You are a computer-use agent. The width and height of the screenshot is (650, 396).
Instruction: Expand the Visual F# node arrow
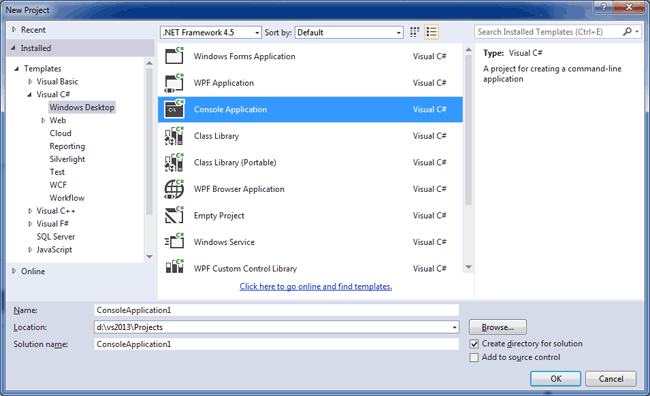point(30,224)
